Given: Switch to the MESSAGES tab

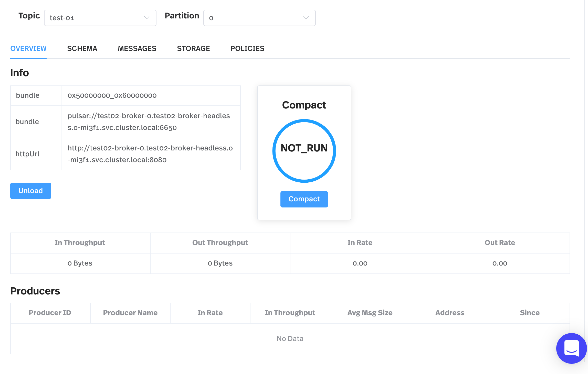Looking at the screenshot, I should [x=137, y=48].
